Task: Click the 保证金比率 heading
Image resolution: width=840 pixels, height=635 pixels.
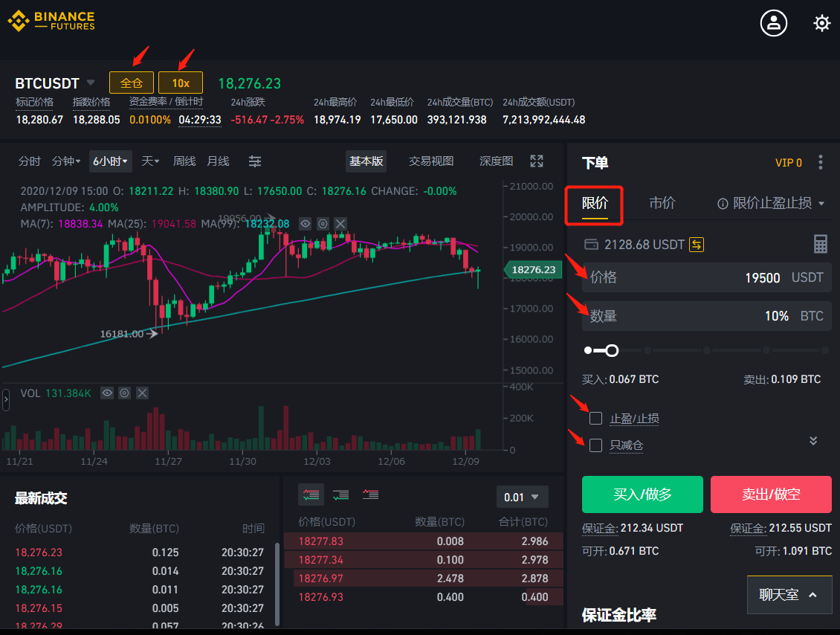Action: 618,615
